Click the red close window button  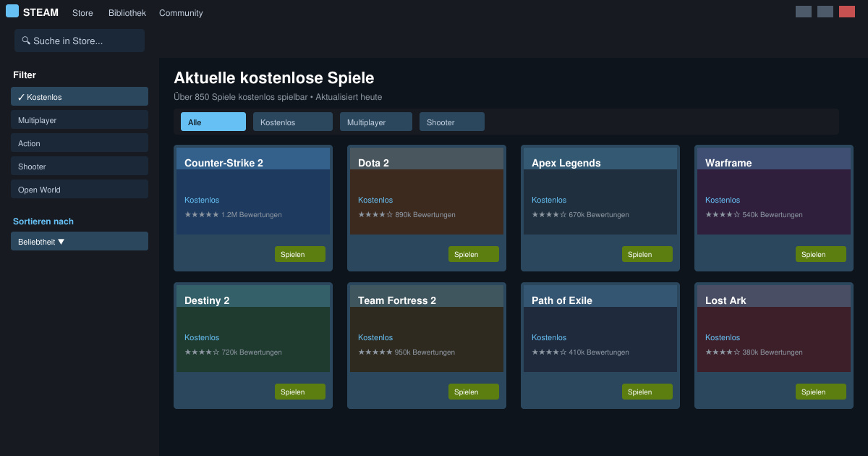(x=847, y=12)
